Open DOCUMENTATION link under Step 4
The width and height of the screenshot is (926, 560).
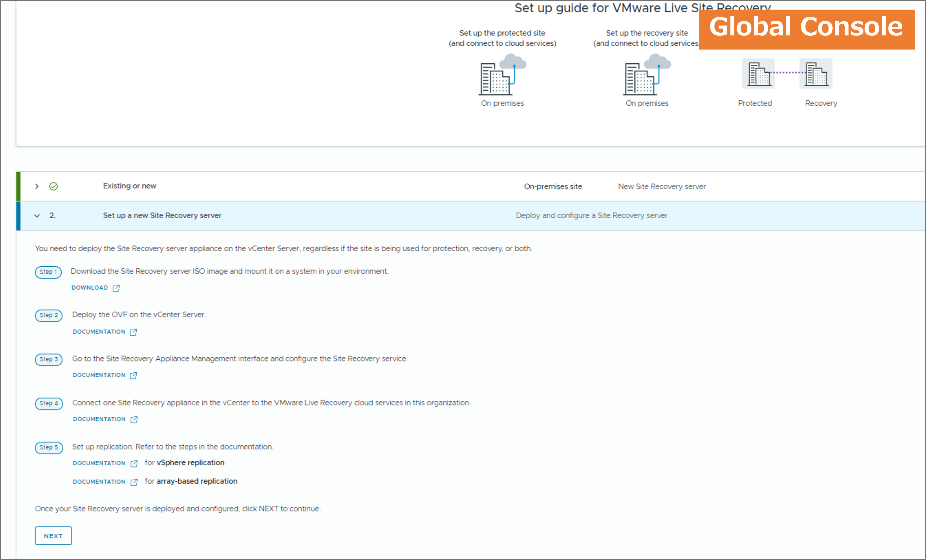click(x=99, y=419)
